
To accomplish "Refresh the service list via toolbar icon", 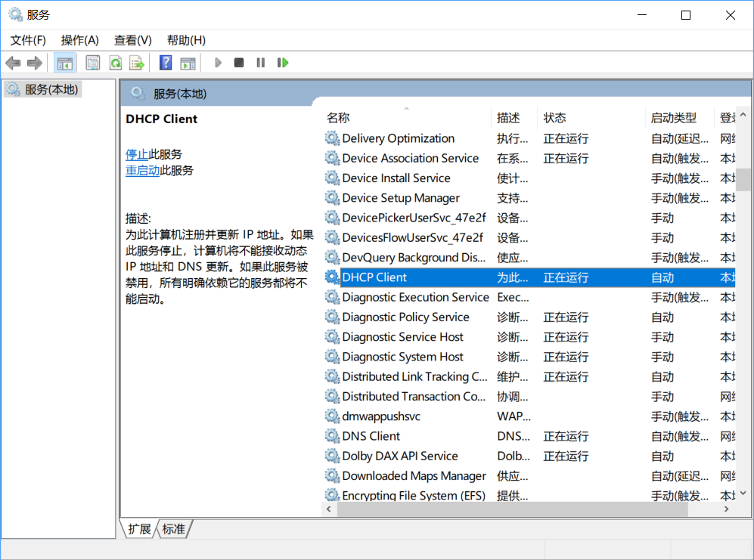I will tap(115, 62).
